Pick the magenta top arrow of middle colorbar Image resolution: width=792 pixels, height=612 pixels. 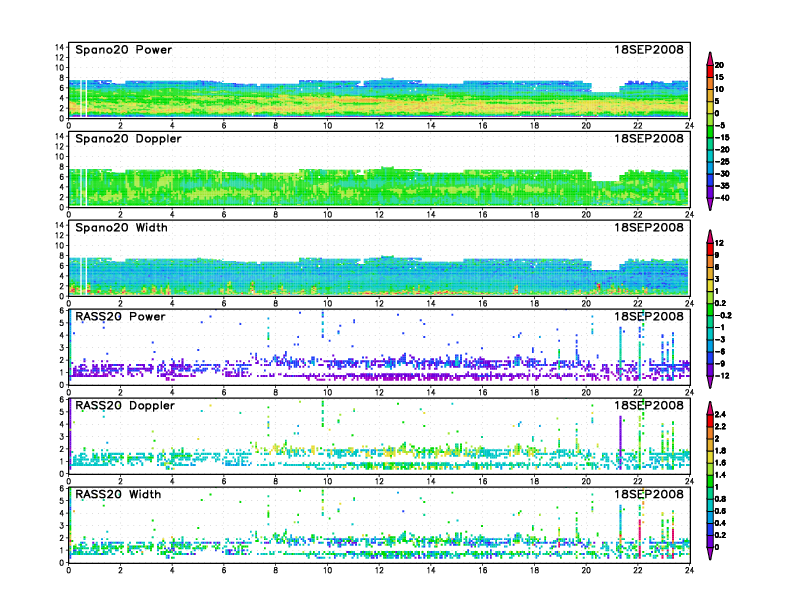click(710, 236)
